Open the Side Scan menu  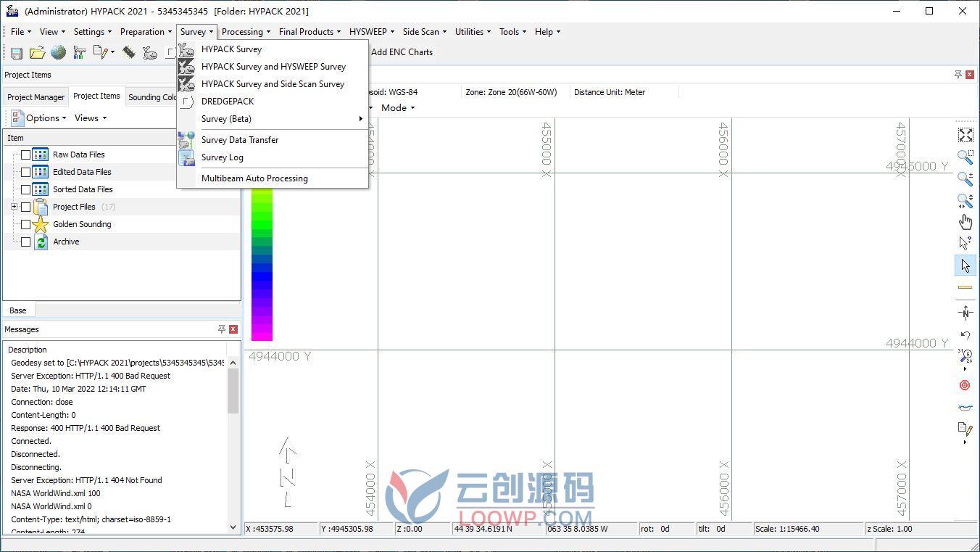click(425, 31)
